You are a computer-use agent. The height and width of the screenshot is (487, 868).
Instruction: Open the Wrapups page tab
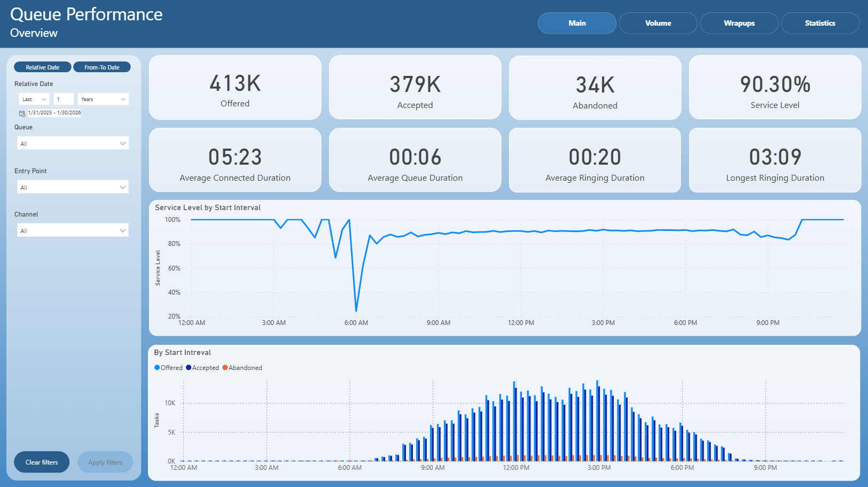point(739,23)
